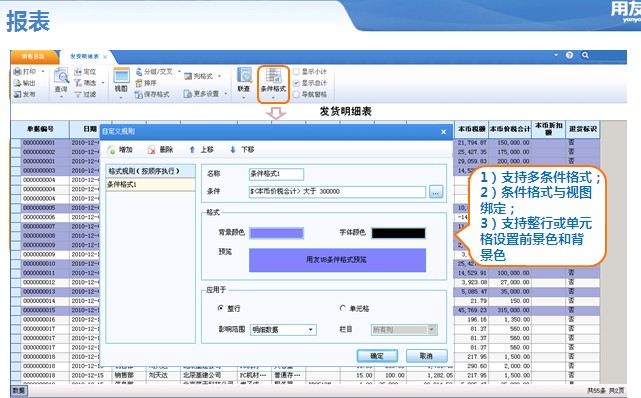The height and width of the screenshot is (398, 641).
Task: Click the 打印 print icon
Action: pos(18,72)
